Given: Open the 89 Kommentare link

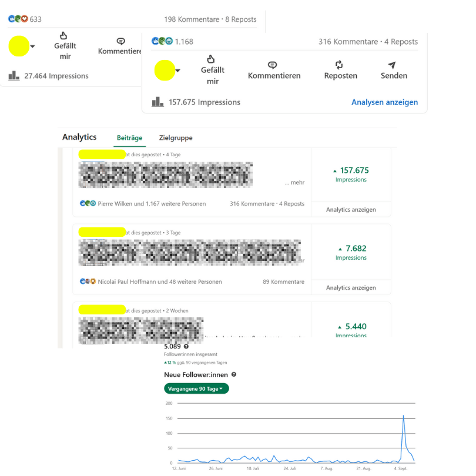Looking at the screenshot, I should tap(283, 281).
